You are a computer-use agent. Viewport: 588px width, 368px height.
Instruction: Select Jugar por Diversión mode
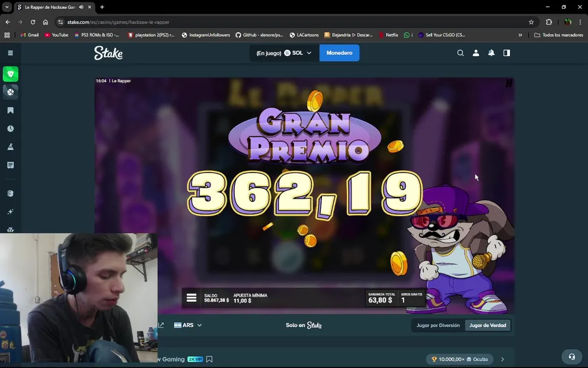tap(438, 325)
